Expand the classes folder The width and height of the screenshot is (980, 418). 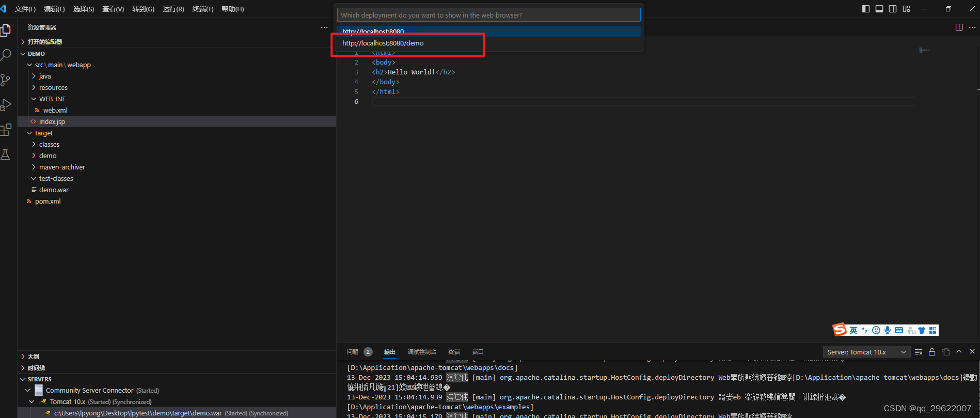click(x=177, y=144)
